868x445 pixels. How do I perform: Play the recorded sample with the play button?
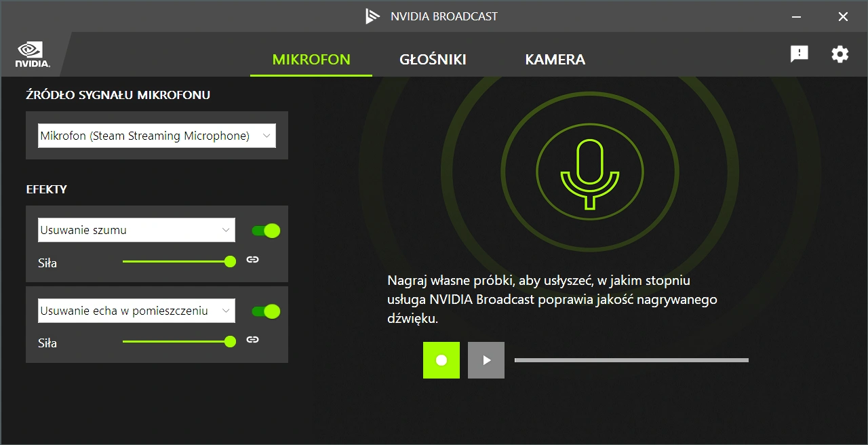(x=486, y=360)
